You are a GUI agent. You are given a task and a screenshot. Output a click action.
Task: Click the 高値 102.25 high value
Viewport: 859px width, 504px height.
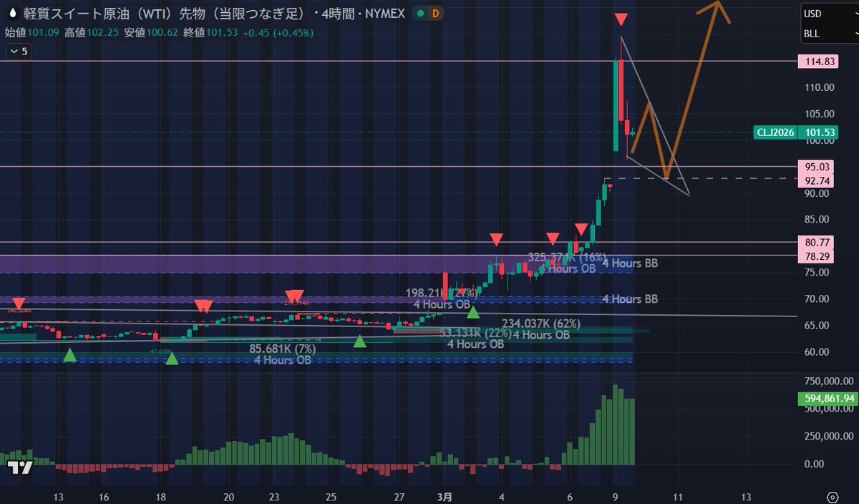(92, 32)
